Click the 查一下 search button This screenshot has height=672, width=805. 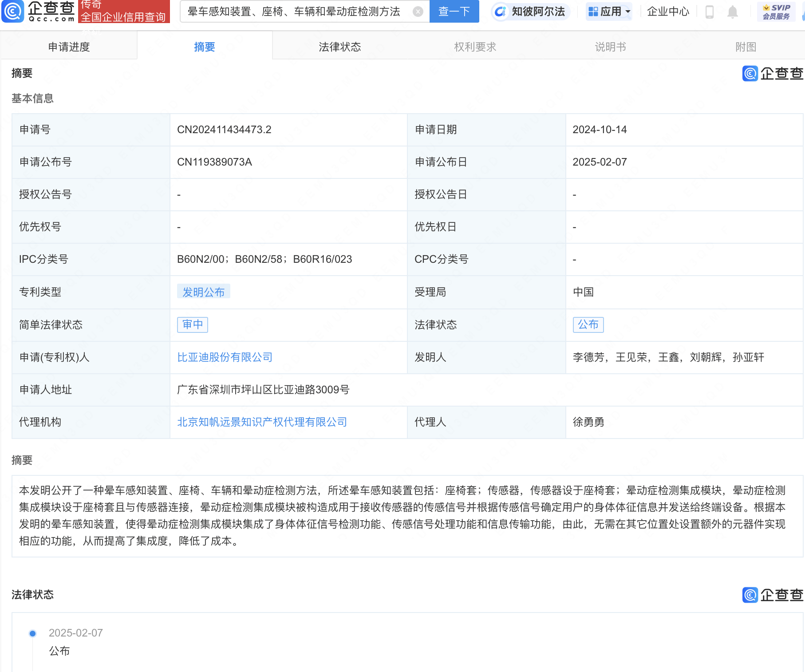[x=454, y=12]
